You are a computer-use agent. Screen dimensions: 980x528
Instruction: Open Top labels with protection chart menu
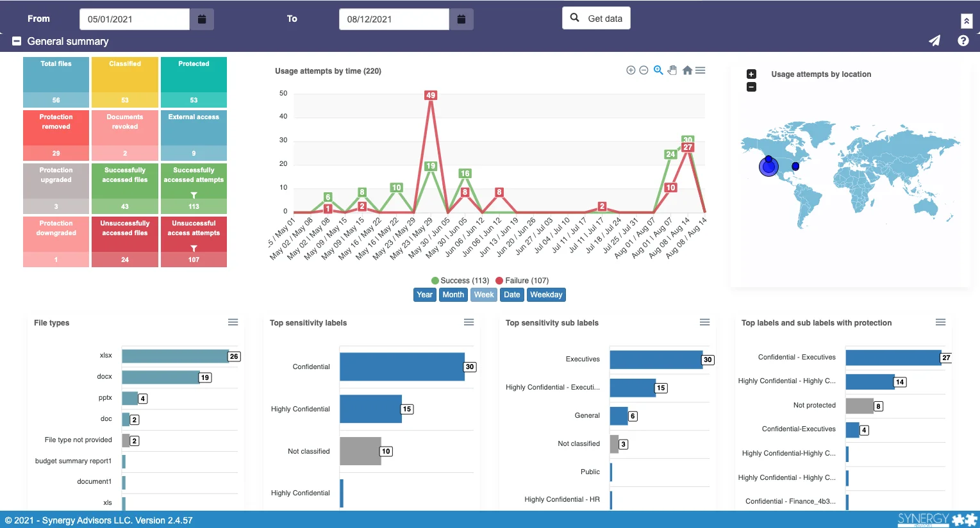click(x=941, y=322)
